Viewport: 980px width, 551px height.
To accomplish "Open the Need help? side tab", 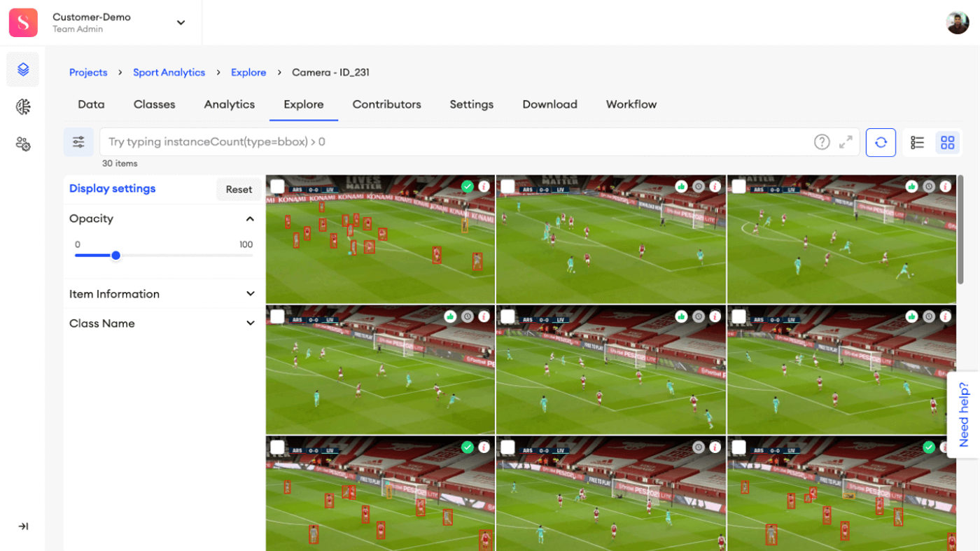I will [963, 414].
